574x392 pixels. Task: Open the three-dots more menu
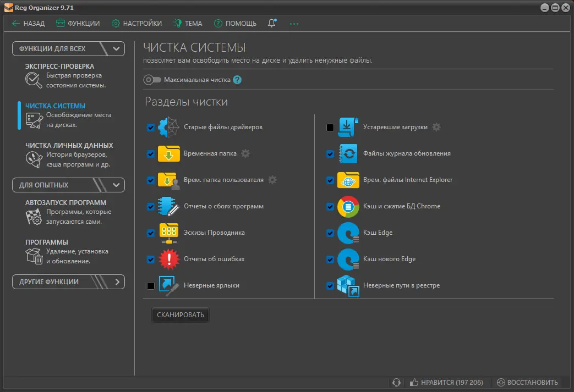tap(294, 24)
